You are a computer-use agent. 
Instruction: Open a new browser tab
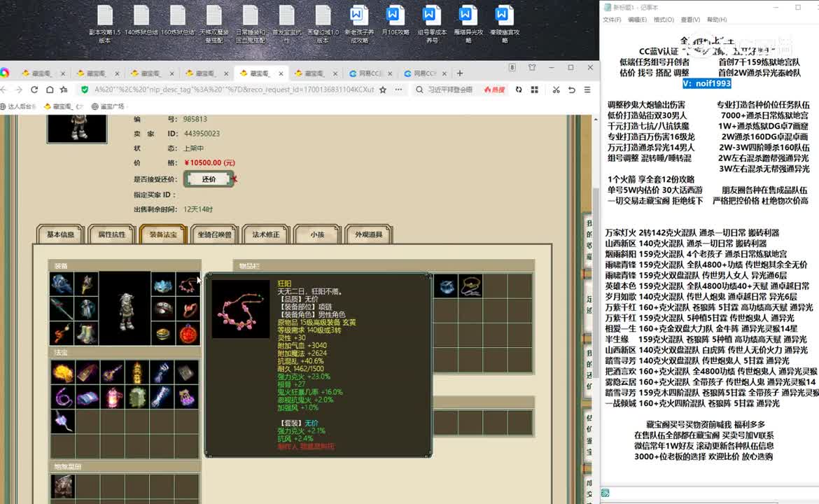click(460, 73)
